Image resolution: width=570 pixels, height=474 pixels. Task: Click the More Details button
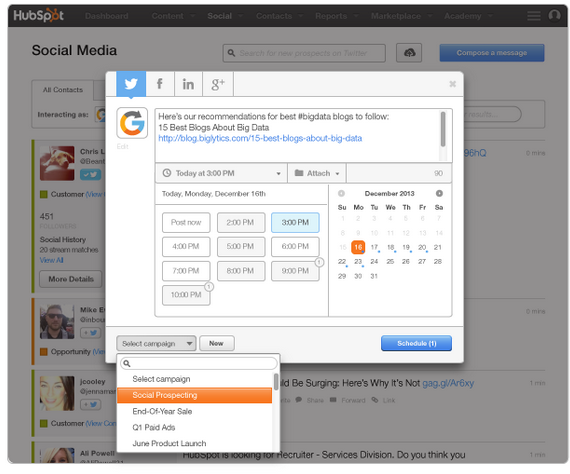pos(71,279)
